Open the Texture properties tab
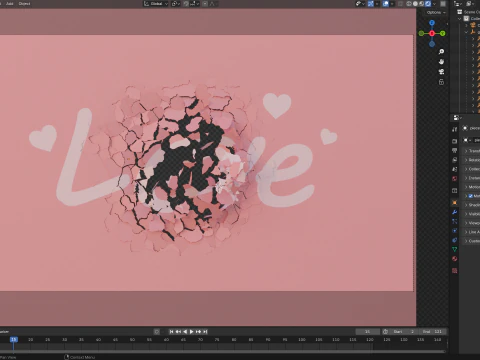Image resolution: width=480 pixels, height=360 pixels. [x=455, y=271]
